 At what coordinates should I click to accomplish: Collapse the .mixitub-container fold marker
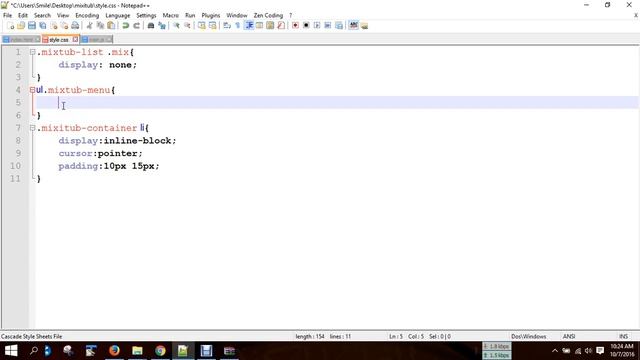(x=32, y=128)
